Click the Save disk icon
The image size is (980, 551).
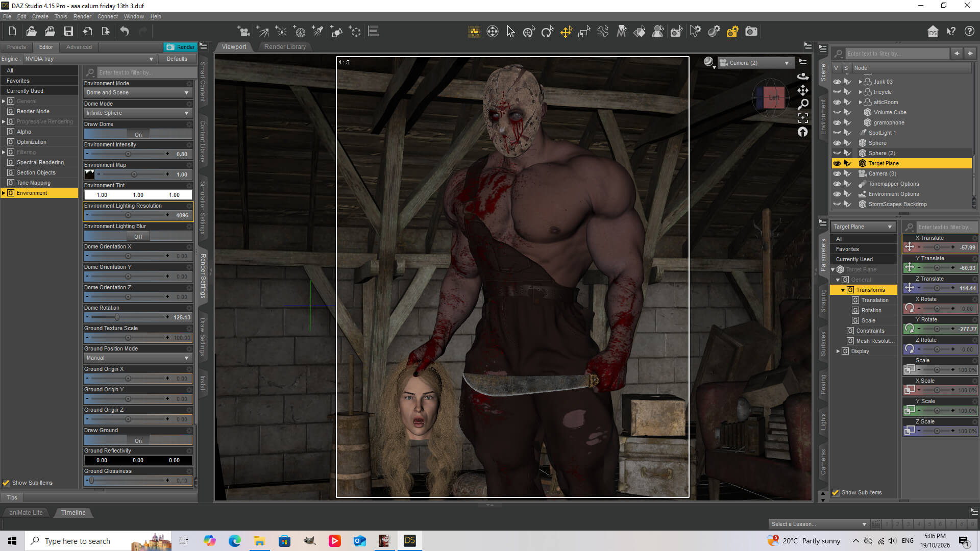(x=68, y=32)
